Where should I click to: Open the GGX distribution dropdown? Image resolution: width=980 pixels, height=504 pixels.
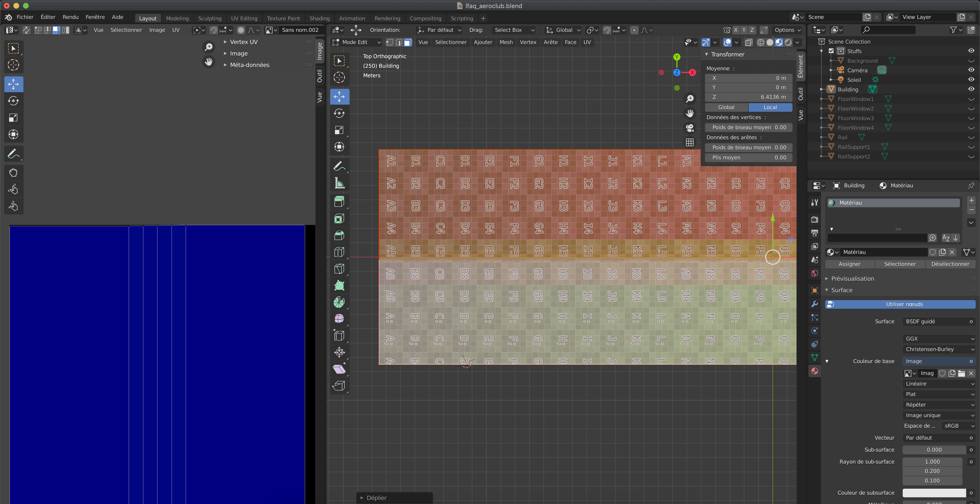[939, 338]
